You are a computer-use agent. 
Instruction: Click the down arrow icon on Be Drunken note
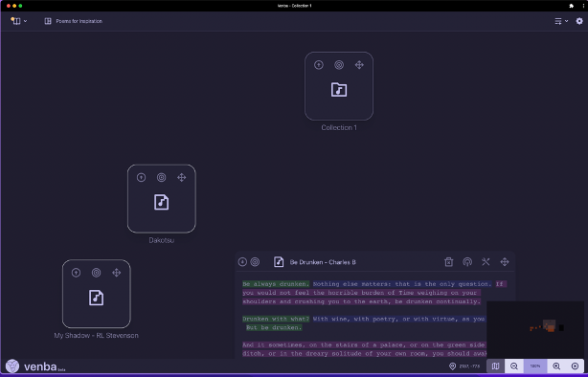tap(242, 262)
